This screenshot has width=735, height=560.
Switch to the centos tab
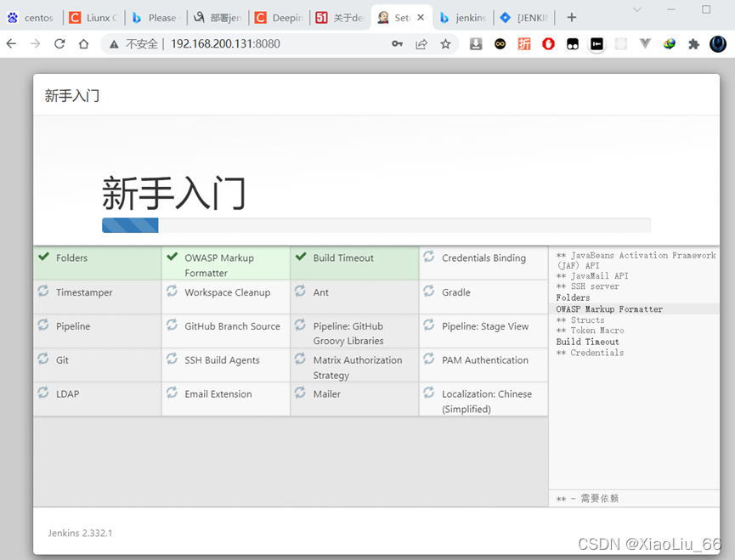tap(31, 18)
